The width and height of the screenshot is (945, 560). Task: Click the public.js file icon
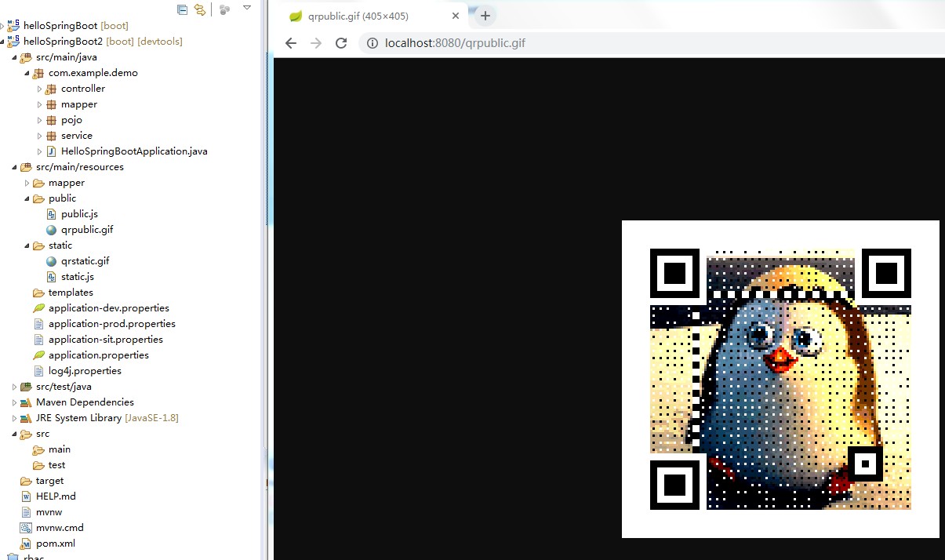tap(51, 214)
